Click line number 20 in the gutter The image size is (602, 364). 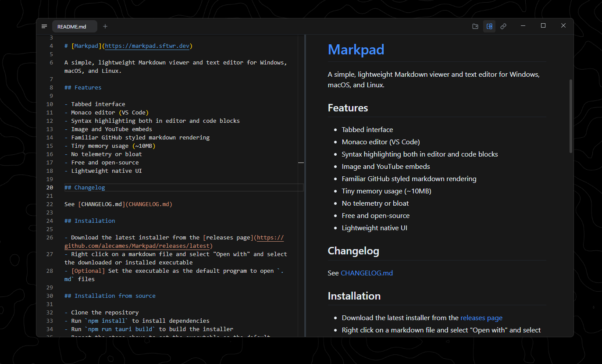[50, 187]
